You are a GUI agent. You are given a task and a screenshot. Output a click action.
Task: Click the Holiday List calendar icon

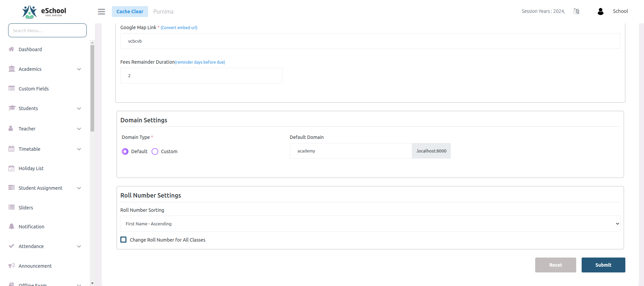coord(12,168)
